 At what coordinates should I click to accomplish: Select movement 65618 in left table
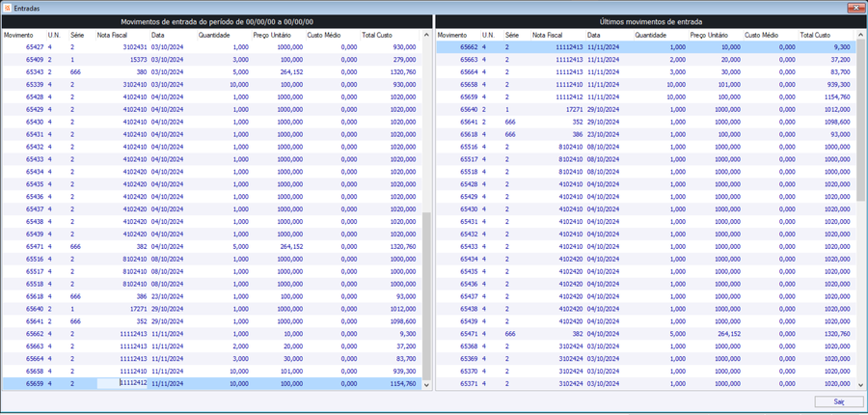tap(212, 296)
